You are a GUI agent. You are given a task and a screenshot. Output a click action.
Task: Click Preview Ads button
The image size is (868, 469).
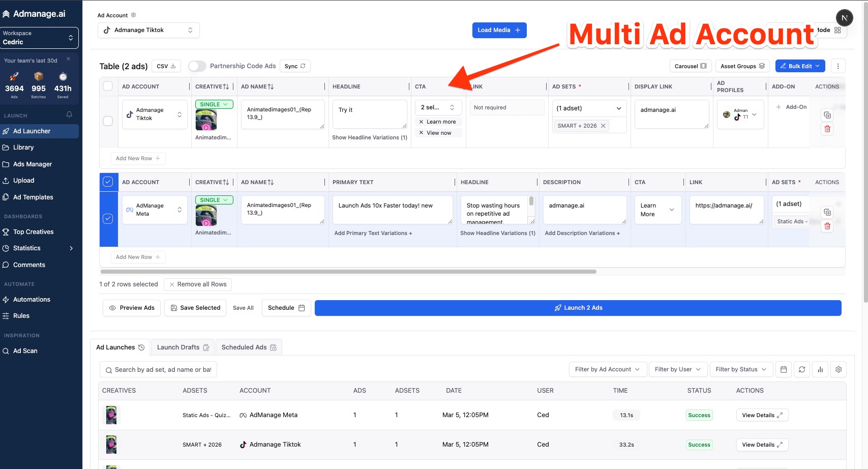[132, 308]
